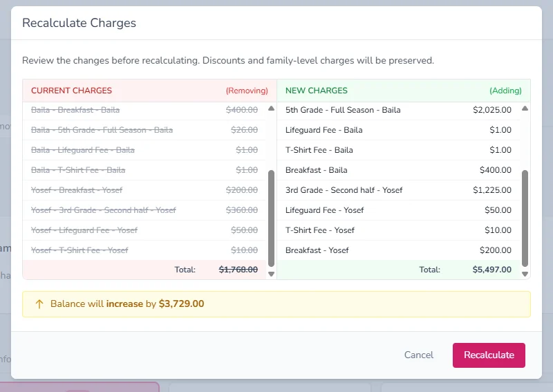Click the balance increase arrow icon
This screenshot has width=553, height=392.
pyautogui.click(x=39, y=304)
